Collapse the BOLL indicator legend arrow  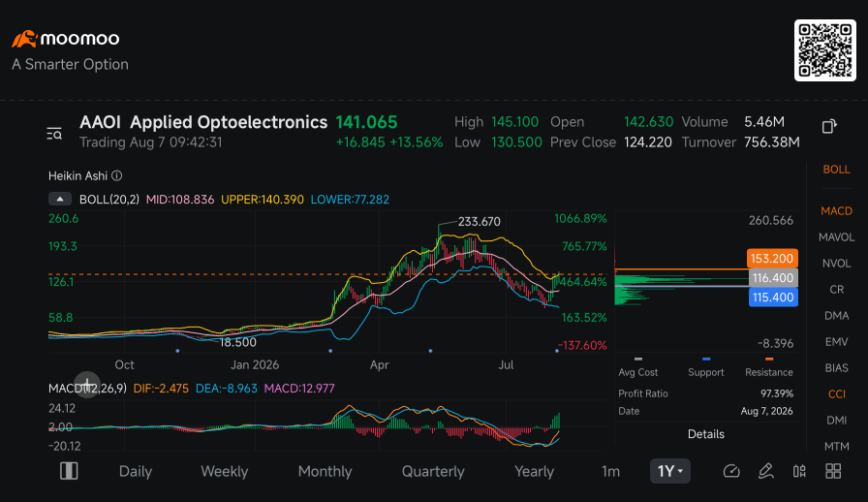[60, 199]
